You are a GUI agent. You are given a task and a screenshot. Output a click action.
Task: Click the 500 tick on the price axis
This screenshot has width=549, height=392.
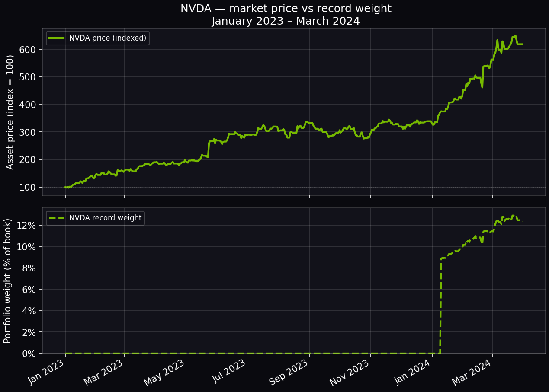(x=28, y=77)
